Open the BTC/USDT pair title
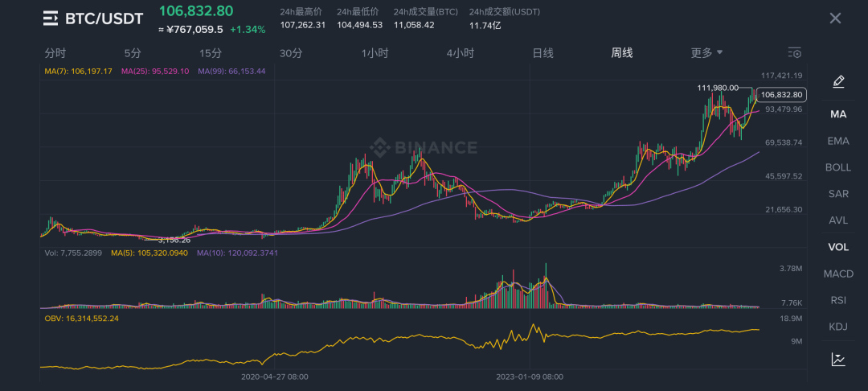Viewport: 868px width, 391px height. click(104, 19)
